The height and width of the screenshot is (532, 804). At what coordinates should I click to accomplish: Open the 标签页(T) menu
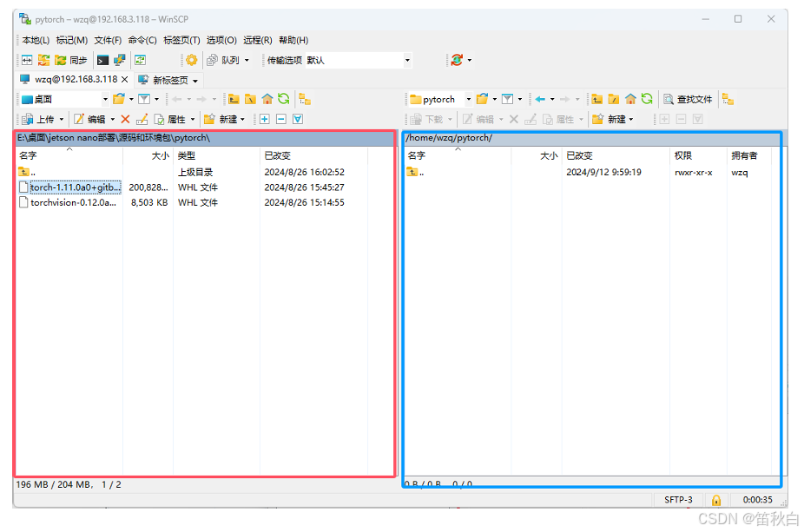pos(181,40)
